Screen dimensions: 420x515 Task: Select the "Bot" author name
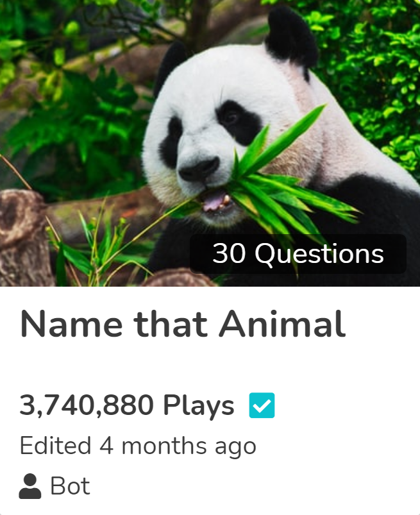[x=70, y=486]
